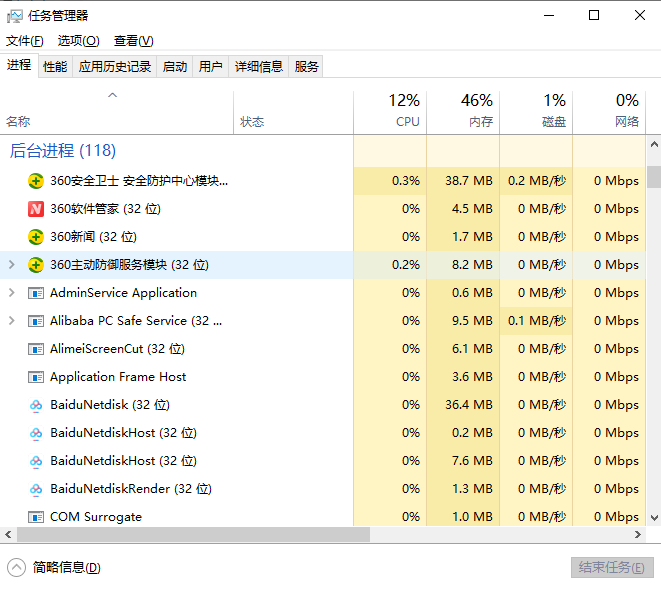Click the COM Surrogate process icon
Screen dimensions: 661x589
[36, 517]
